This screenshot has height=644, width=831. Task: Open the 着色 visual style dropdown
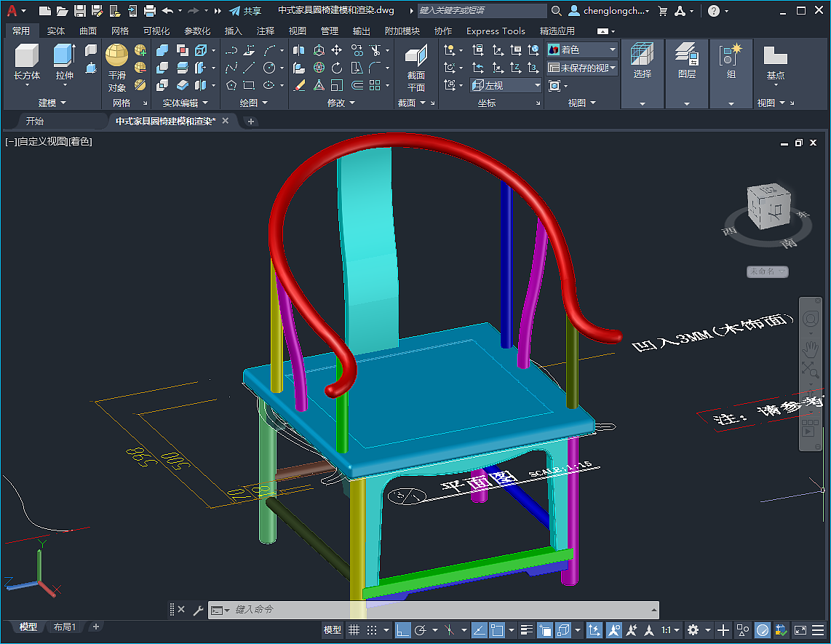click(582, 49)
